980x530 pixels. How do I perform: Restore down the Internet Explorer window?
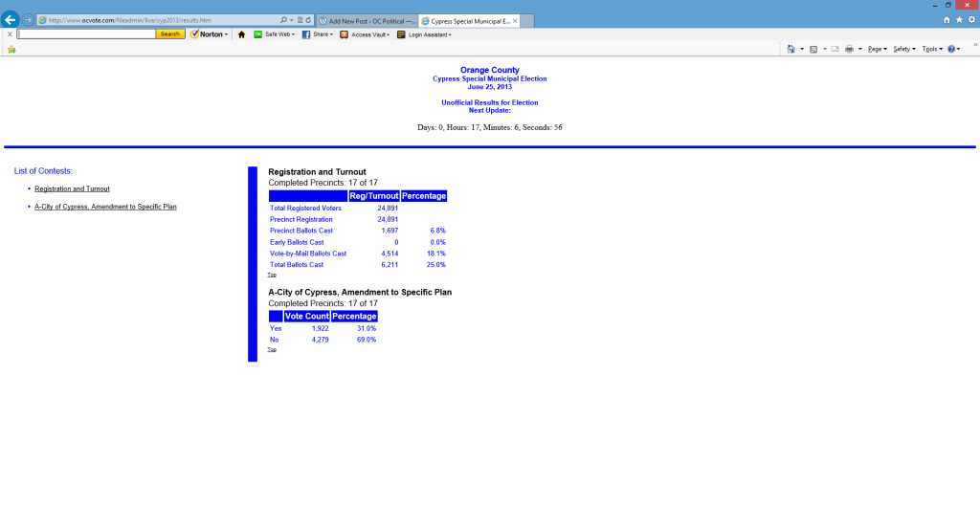(948, 5)
